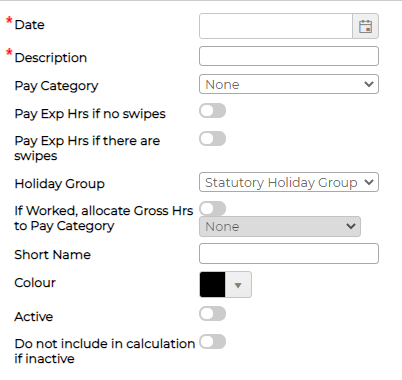Open the calendar date picker icon

pyautogui.click(x=365, y=26)
